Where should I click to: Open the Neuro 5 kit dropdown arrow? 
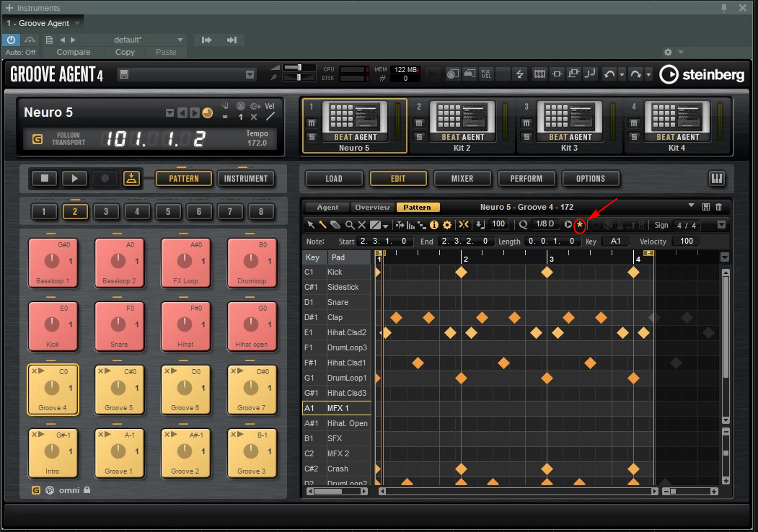tap(169, 113)
